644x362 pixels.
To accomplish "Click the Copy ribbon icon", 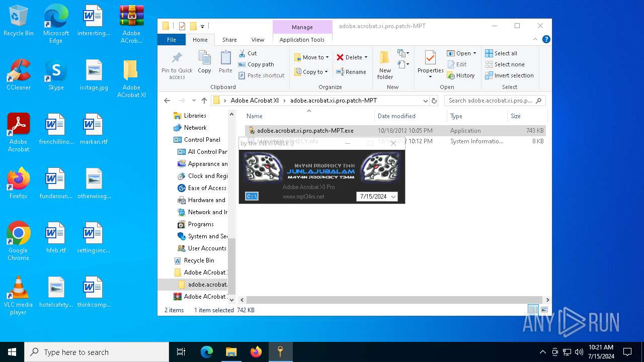I will coord(204,58).
